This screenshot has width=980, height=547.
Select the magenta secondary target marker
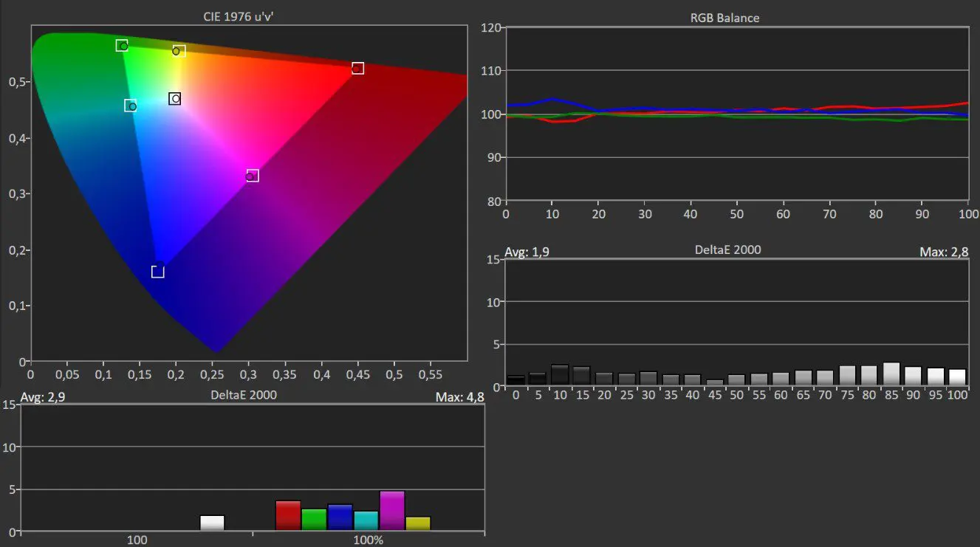(x=253, y=176)
